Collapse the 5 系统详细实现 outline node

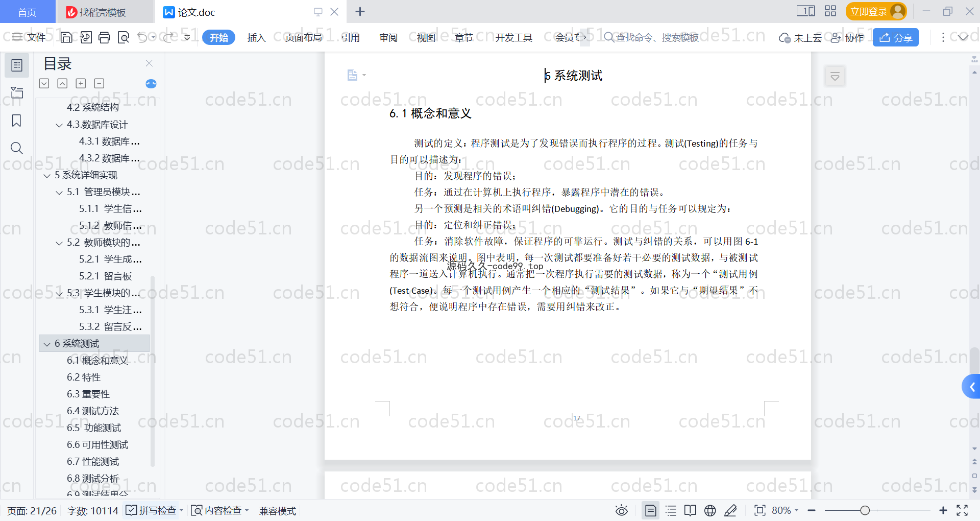(x=47, y=176)
